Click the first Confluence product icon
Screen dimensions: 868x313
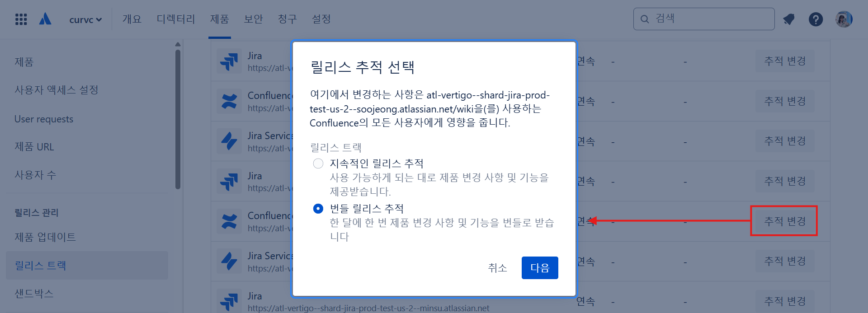[x=229, y=102]
